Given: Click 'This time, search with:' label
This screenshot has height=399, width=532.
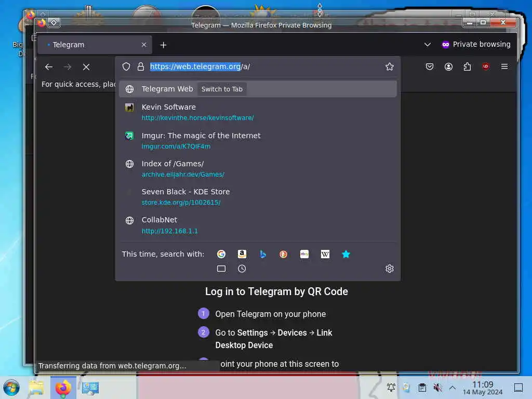Looking at the screenshot, I should coord(163,254).
